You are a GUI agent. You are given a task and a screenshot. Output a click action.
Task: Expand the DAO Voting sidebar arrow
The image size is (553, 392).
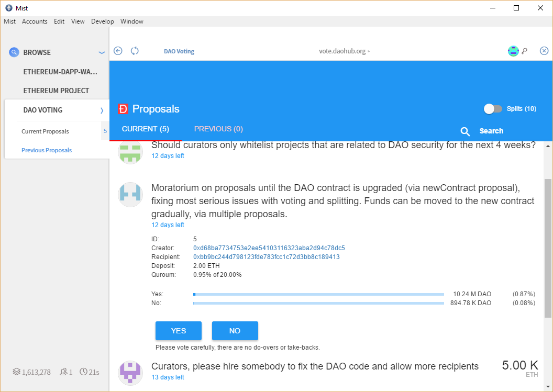102,110
